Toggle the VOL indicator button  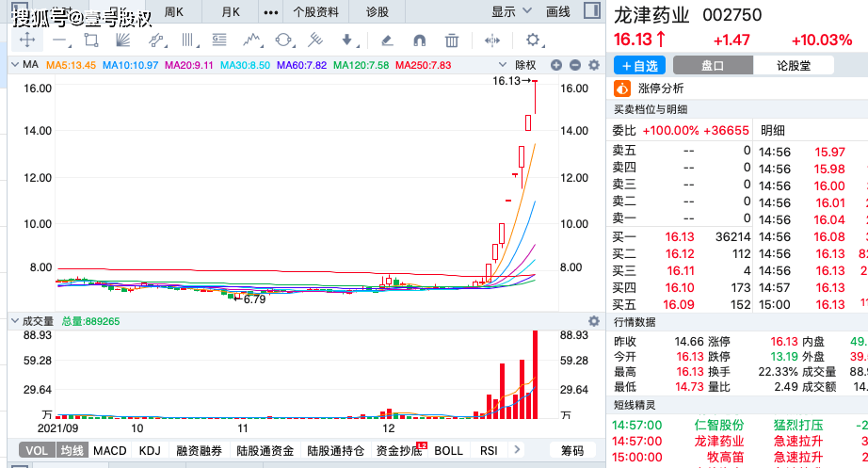click(37, 451)
